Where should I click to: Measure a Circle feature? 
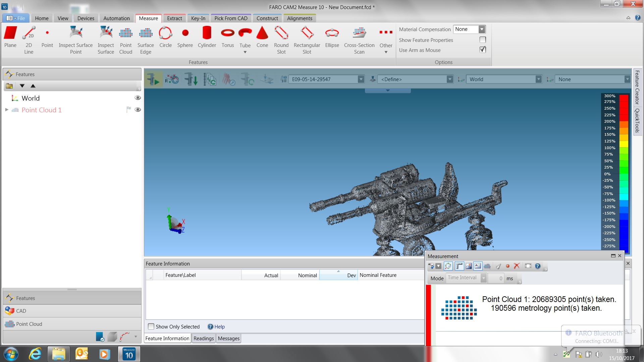165,37
